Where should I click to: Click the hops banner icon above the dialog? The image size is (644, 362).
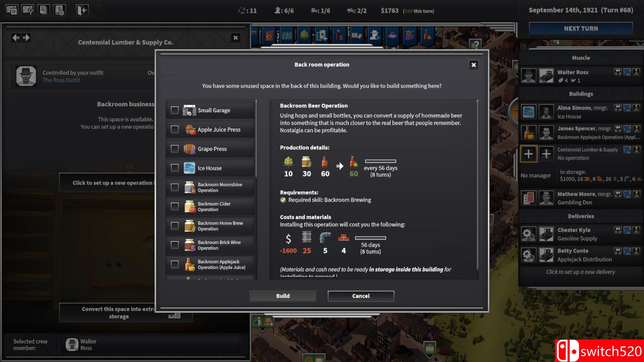pyautogui.click(x=304, y=36)
